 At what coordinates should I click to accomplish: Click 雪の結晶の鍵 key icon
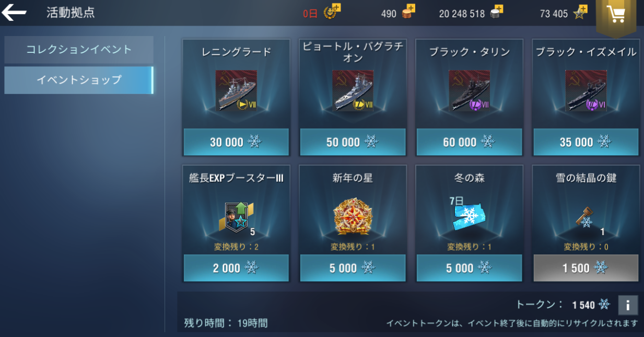[584, 216]
